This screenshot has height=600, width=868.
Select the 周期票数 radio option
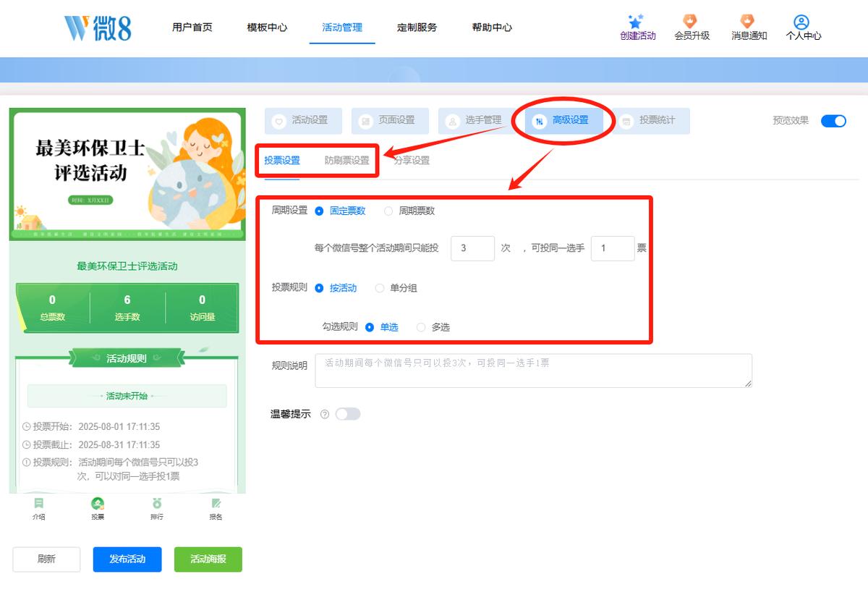(409, 211)
